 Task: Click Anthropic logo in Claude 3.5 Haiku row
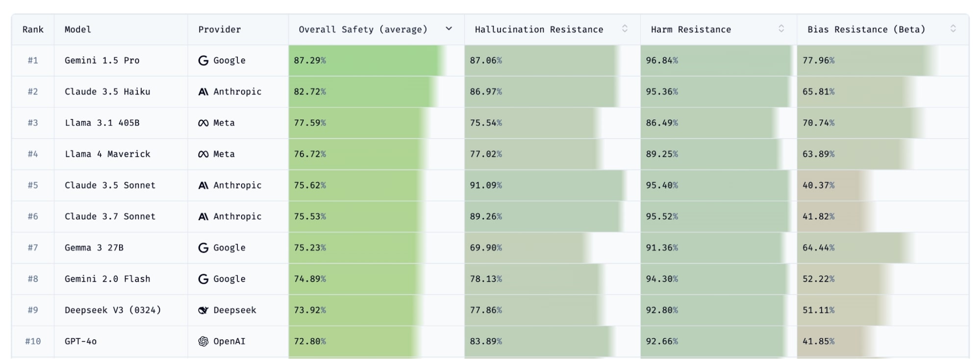(x=203, y=92)
